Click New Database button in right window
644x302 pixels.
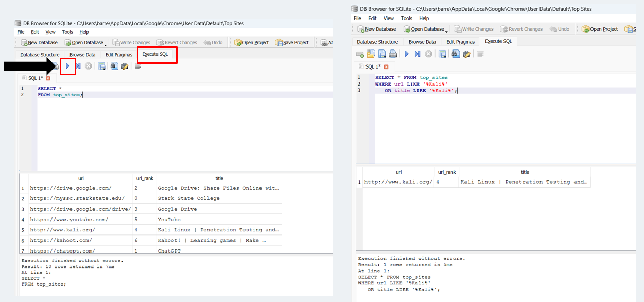coord(376,29)
